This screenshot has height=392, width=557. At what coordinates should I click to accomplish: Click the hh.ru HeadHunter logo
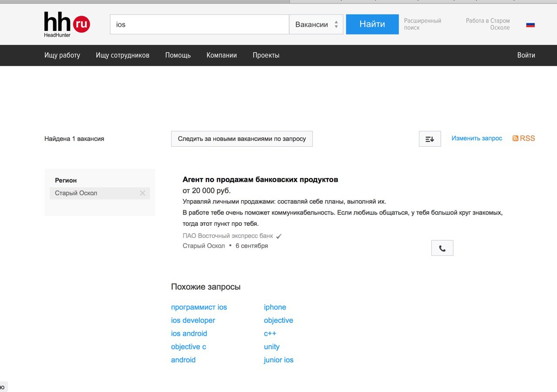tap(67, 24)
